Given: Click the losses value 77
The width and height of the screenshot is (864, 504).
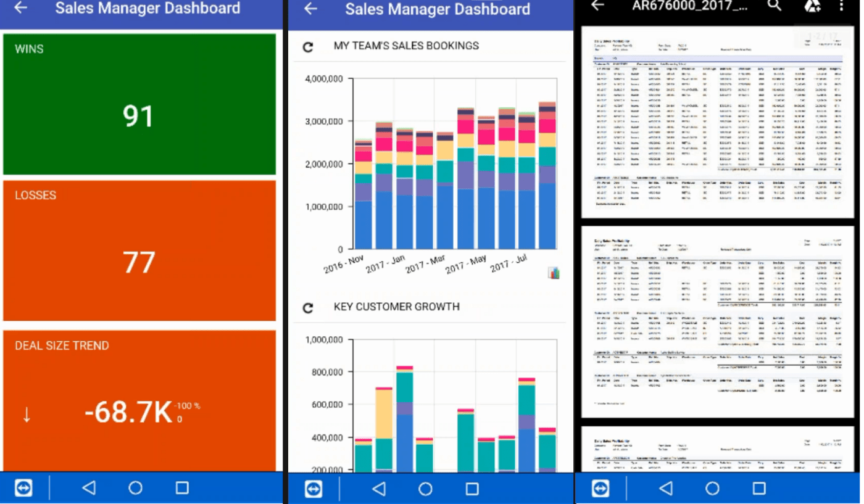Looking at the screenshot, I should (x=138, y=262).
